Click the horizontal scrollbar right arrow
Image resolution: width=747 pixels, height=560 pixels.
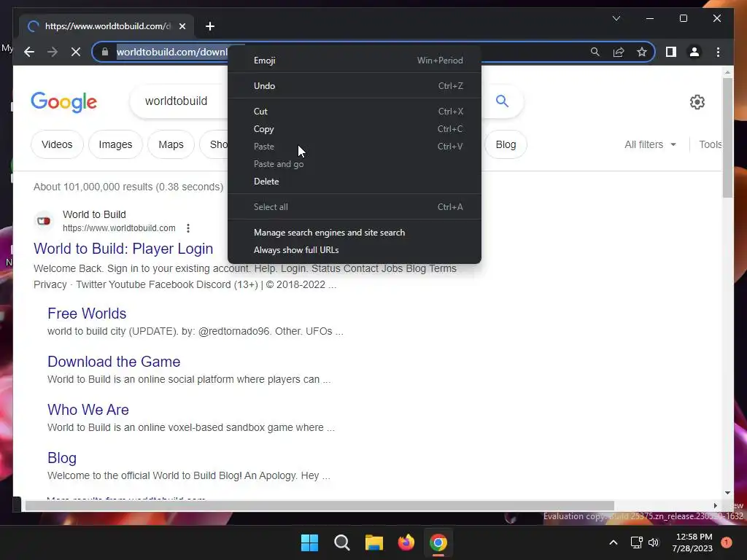pyautogui.click(x=715, y=506)
